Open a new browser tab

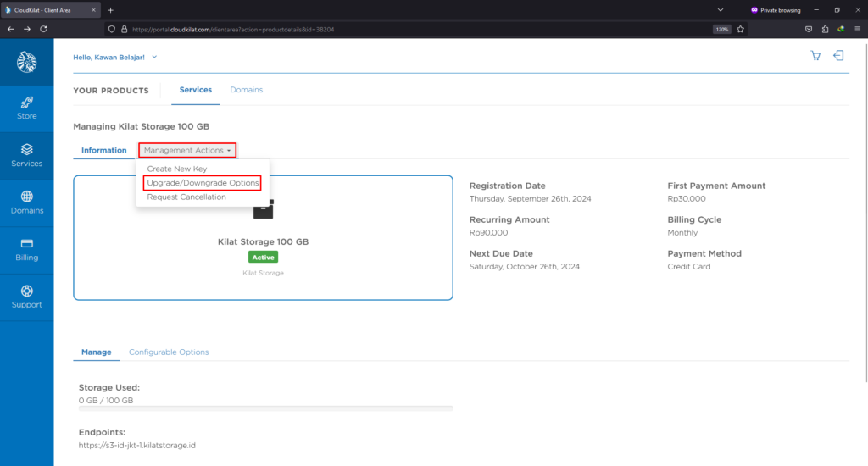point(111,10)
